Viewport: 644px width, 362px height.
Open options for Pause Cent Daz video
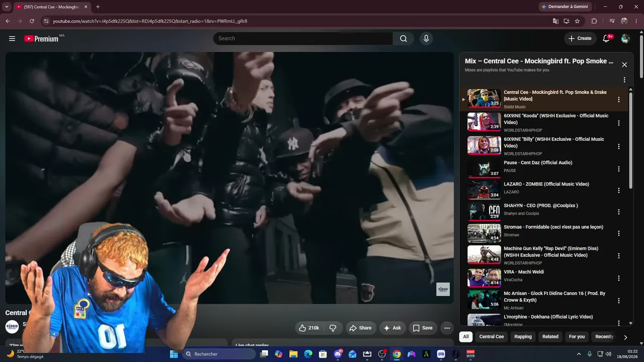pos(619,169)
